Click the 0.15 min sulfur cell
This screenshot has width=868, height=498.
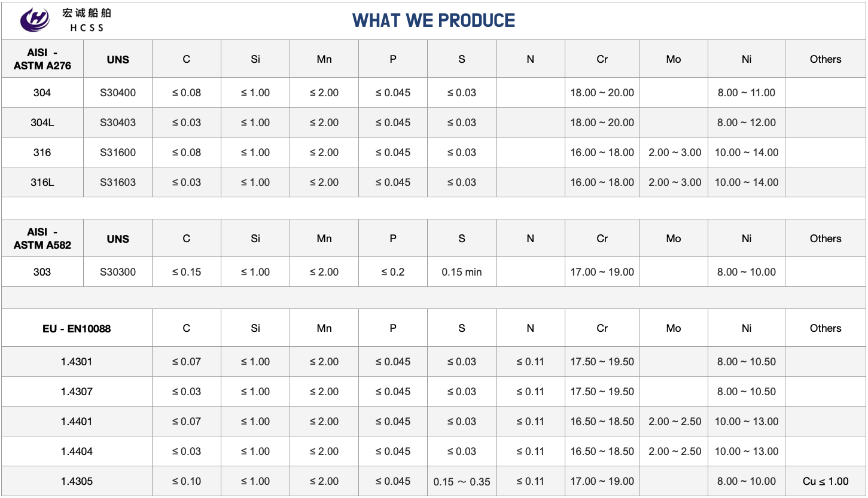coord(462,272)
